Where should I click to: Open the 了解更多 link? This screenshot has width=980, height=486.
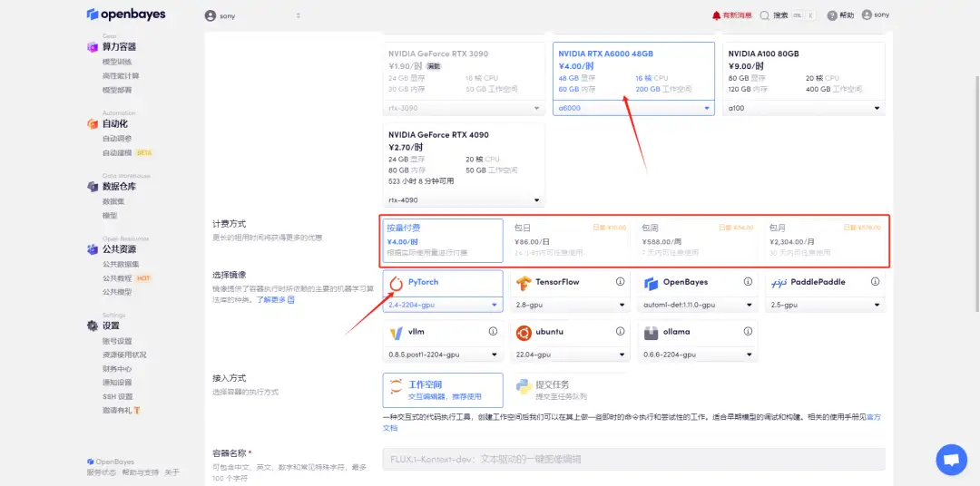[x=275, y=300]
